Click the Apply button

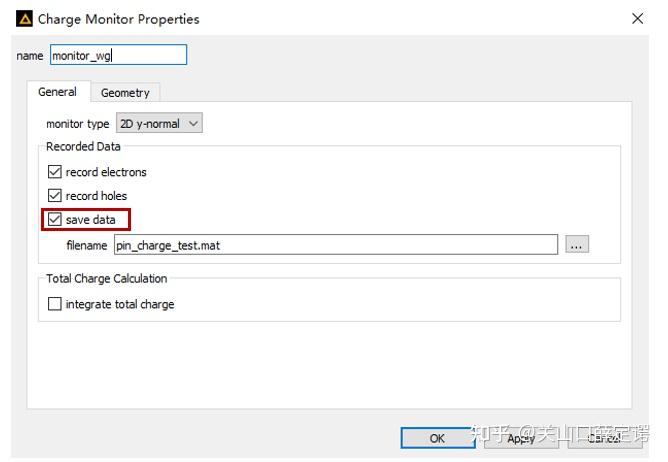click(521, 438)
